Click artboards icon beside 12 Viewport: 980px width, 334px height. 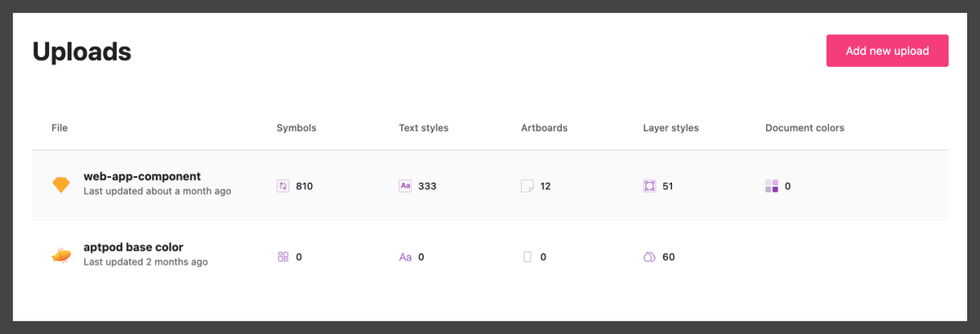(528, 186)
